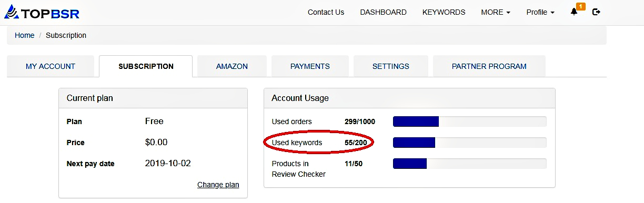Image resolution: width=644 pixels, height=203 pixels.
Task: Open the PAYMENTS tab
Action: point(310,66)
